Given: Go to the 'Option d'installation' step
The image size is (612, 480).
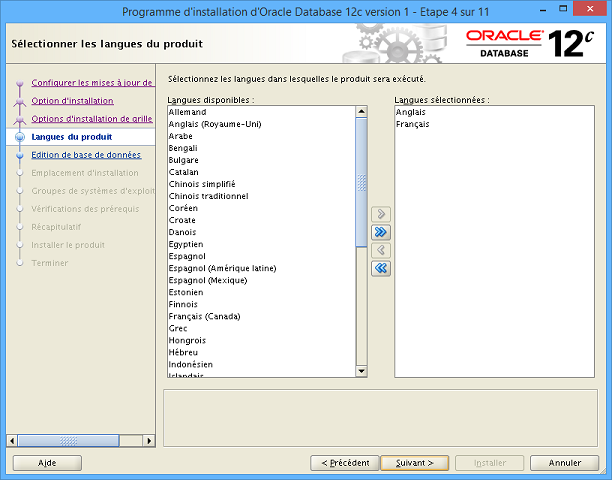Looking at the screenshot, I should point(73,101).
